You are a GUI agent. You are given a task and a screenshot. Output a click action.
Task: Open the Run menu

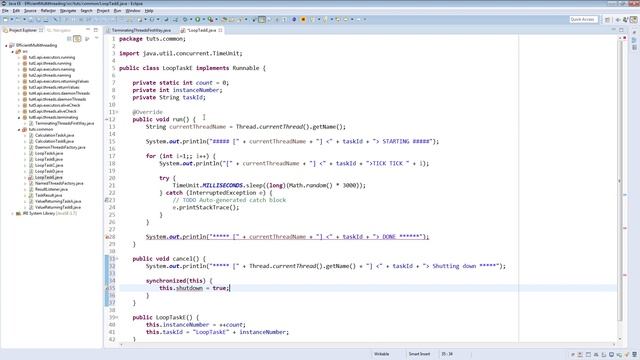118,11
